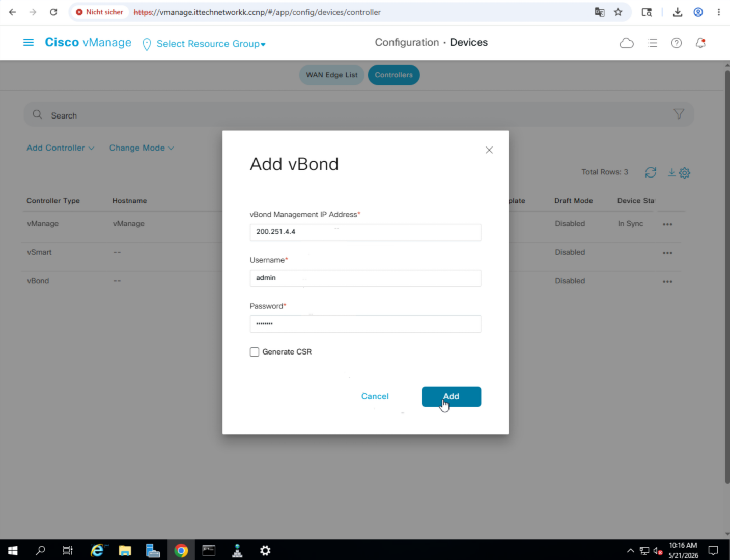Click the In Sync device status
Image resolution: width=730 pixels, height=560 pixels.
pos(631,224)
